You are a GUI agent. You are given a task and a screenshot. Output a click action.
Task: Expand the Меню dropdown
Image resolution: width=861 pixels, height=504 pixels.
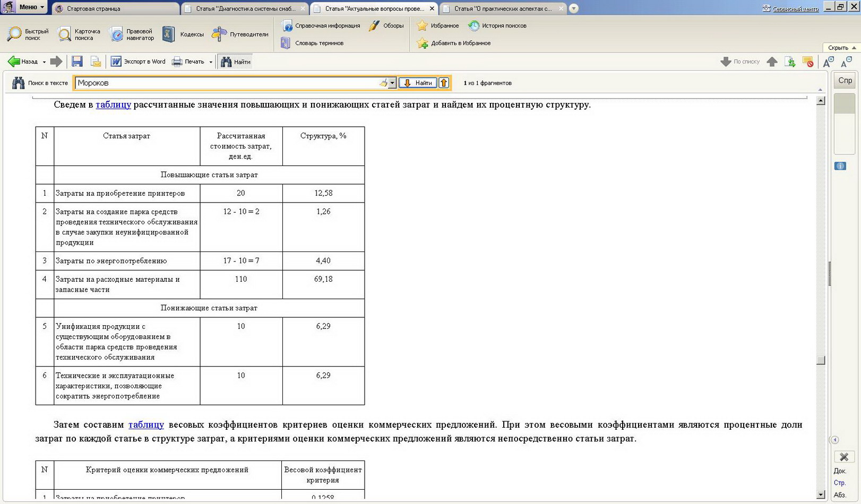tap(31, 7)
